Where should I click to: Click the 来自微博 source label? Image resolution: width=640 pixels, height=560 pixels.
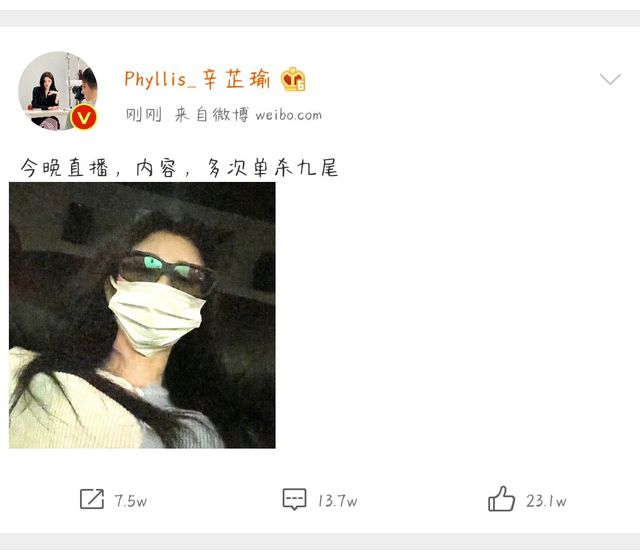click(211, 115)
